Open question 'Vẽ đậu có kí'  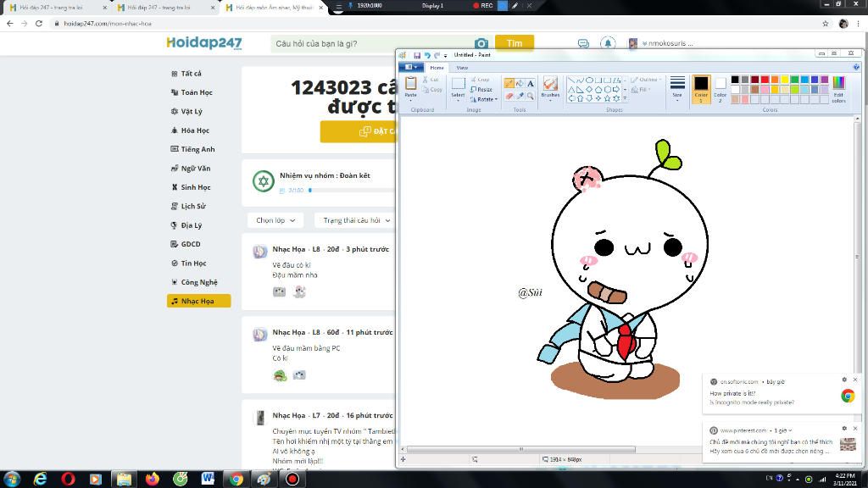click(292, 265)
